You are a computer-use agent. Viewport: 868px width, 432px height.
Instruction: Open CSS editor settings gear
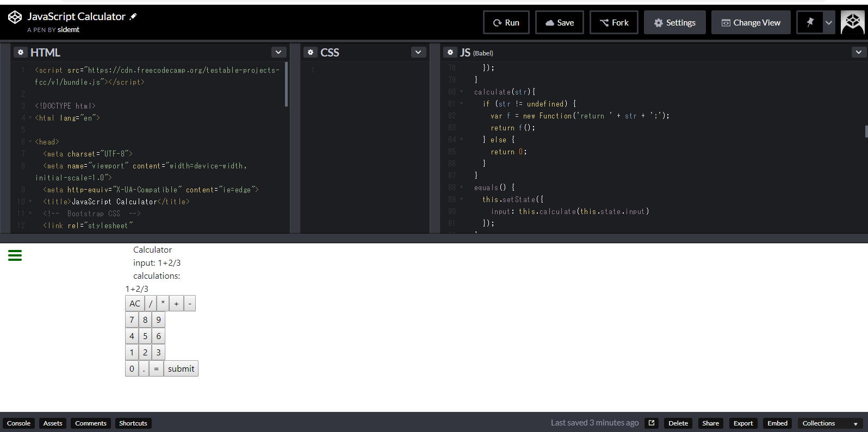point(311,52)
